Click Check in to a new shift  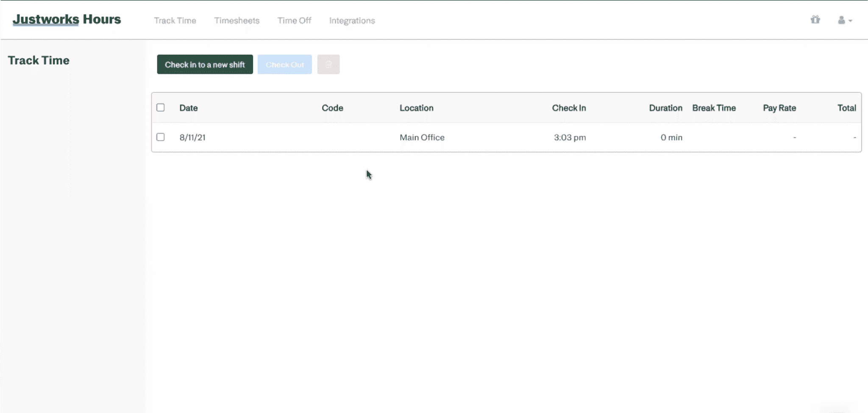(205, 64)
